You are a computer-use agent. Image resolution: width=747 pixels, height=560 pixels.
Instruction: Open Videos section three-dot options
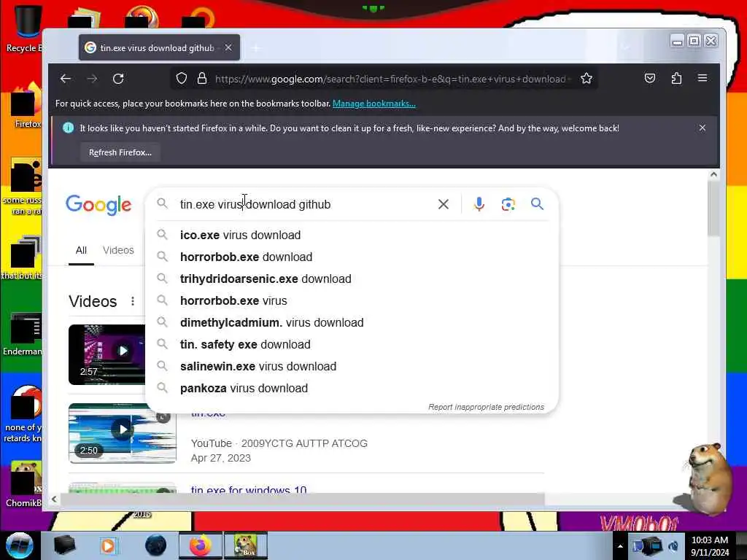pos(133,301)
